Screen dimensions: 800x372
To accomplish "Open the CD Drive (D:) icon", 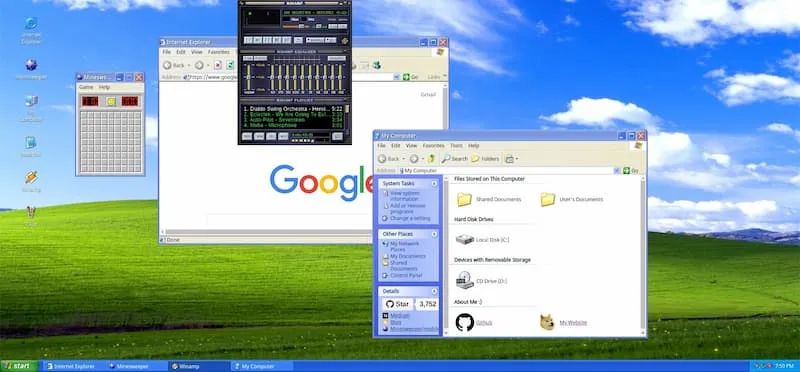I will 464,280.
